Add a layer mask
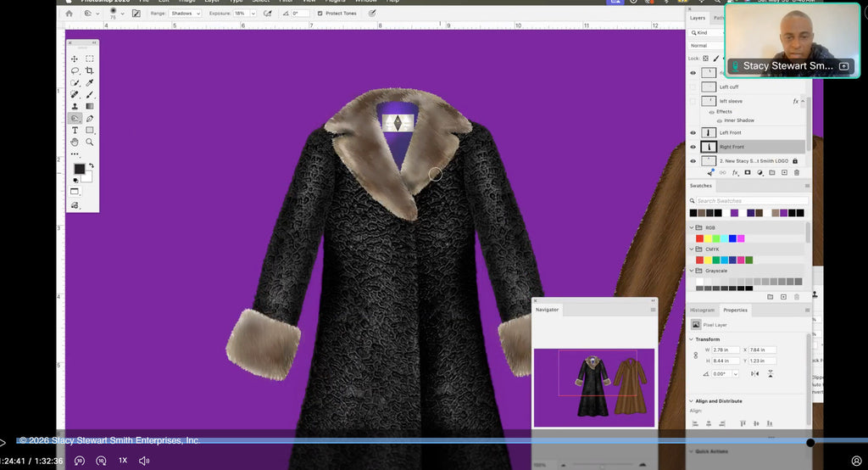This screenshot has height=470, width=868. [748, 173]
